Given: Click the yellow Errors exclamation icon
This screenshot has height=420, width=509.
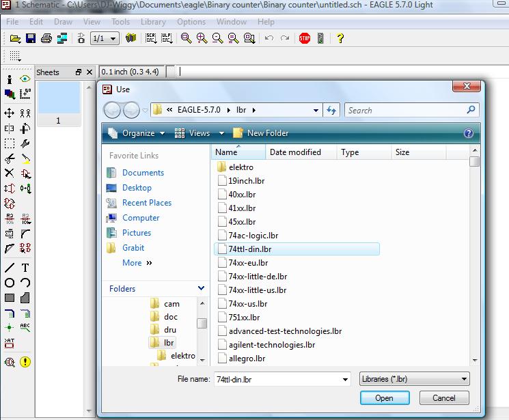Looking at the screenshot, I should [x=25, y=361].
